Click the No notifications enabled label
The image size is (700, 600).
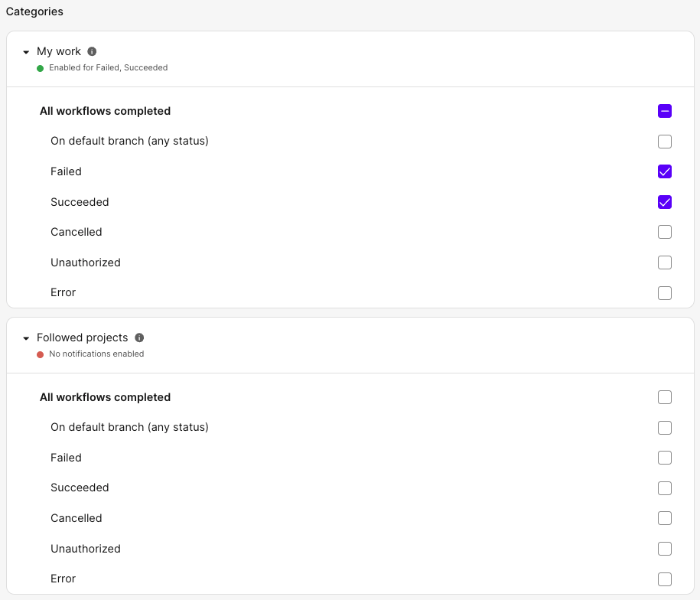tap(96, 354)
